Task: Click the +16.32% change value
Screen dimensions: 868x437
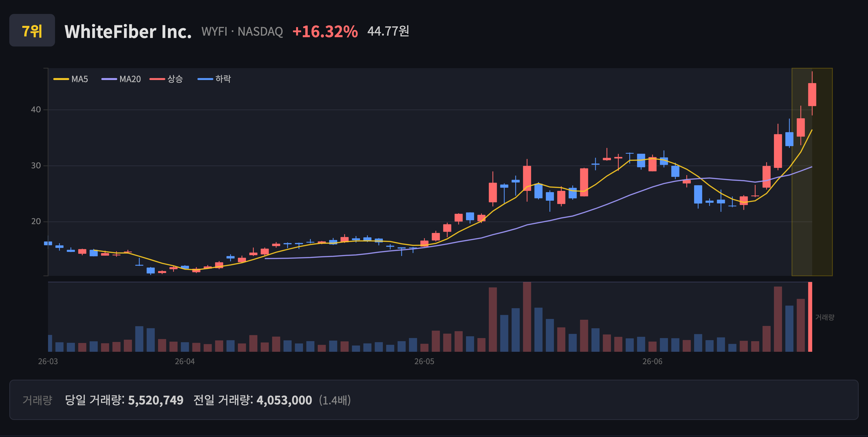Action: click(x=325, y=32)
